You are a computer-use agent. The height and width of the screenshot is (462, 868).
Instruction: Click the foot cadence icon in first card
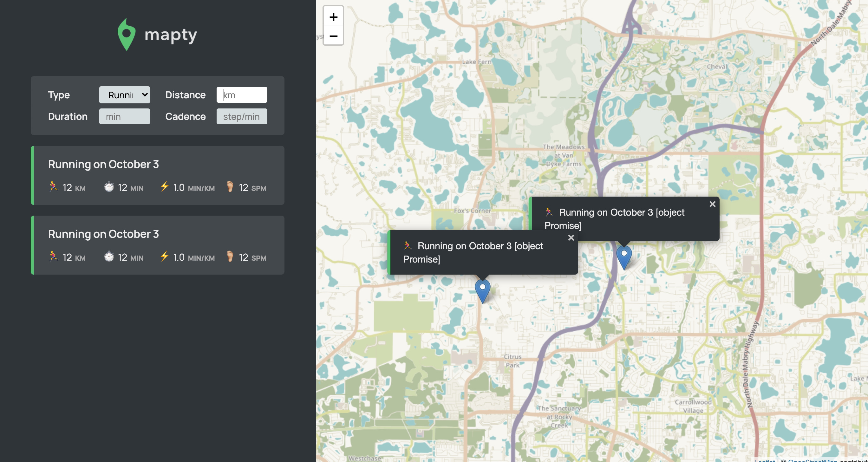click(230, 186)
